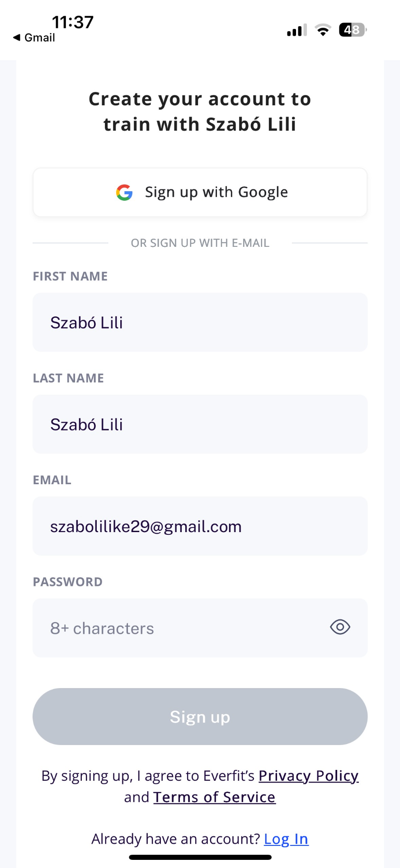
Task: Tap the Create your account heading
Action: click(x=200, y=112)
